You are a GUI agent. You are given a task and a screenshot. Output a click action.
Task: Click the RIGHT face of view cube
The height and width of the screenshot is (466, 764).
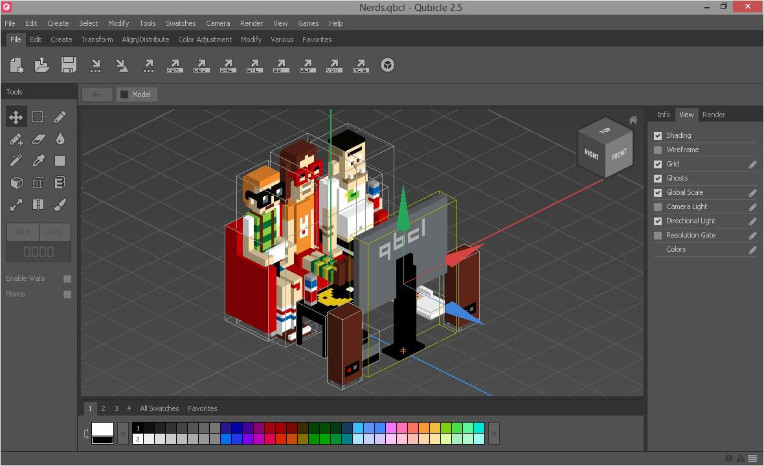pos(591,155)
